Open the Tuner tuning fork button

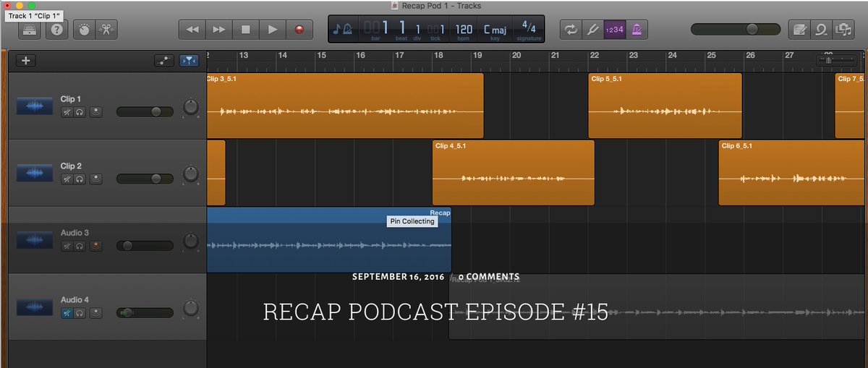pos(592,30)
